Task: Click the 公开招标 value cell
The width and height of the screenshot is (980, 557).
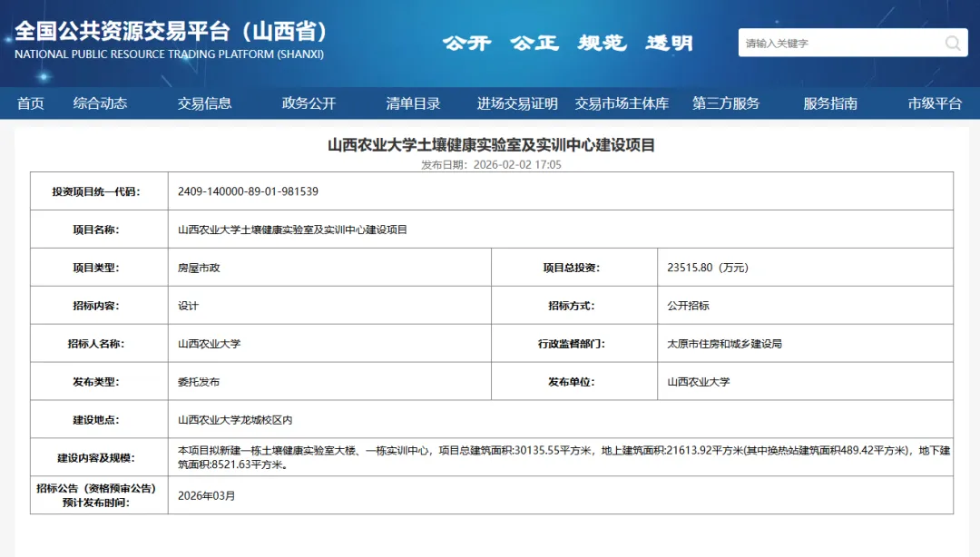Action: coord(805,306)
